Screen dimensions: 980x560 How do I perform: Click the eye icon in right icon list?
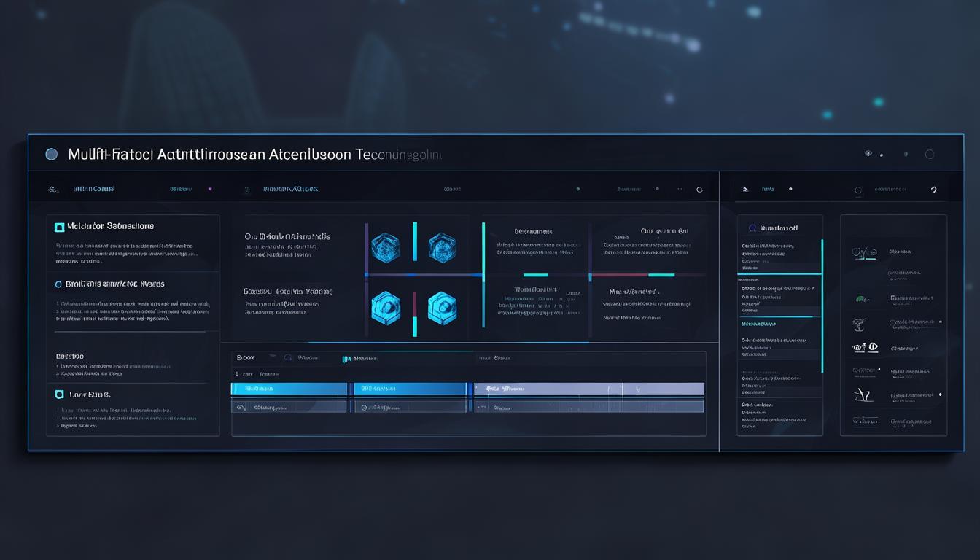873,347
